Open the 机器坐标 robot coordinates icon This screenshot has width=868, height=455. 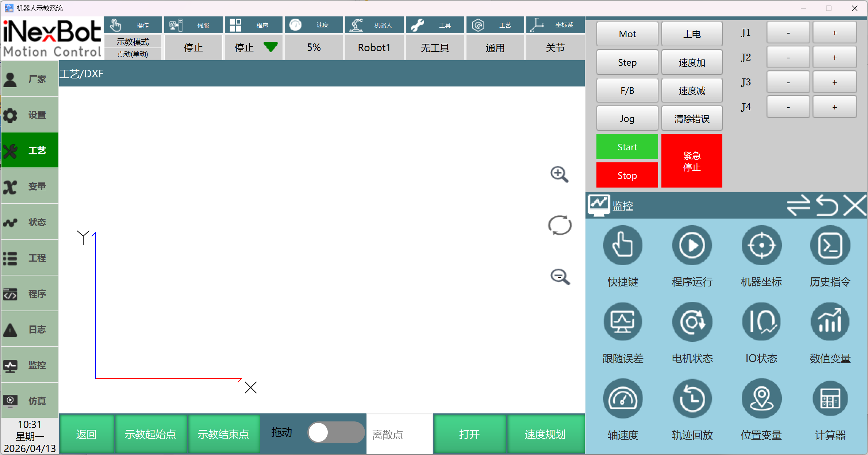click(x=761, y=246)
